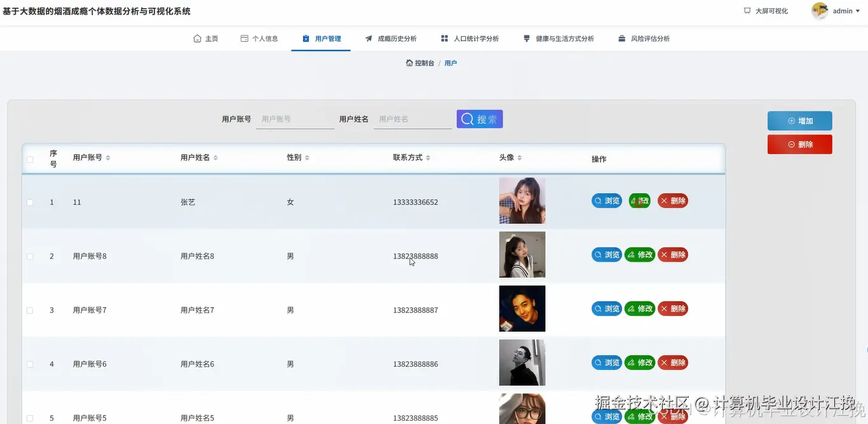Image resolution: width=868 pixels, height=424 pixels.
Task: Toggle the select-all header checkbox
Action: coord(30,159)
